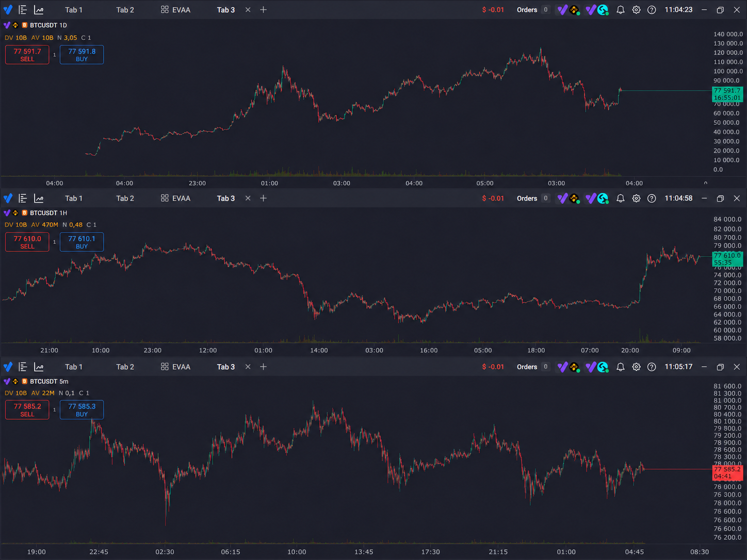Select the BTCUSDT 5m symbol label
The width and height of the screenshot is (747, 560).
[x=49, y=381]
